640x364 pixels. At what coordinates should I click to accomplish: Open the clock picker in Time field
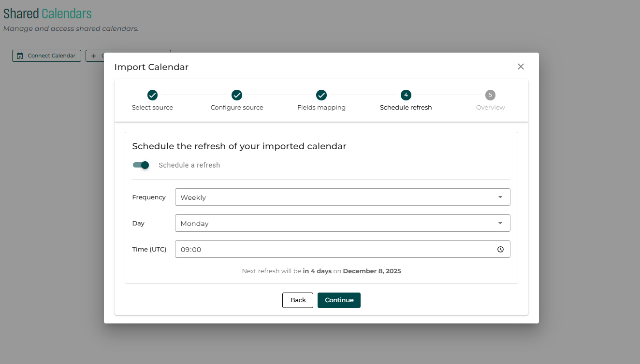click(x=500, y=250)
